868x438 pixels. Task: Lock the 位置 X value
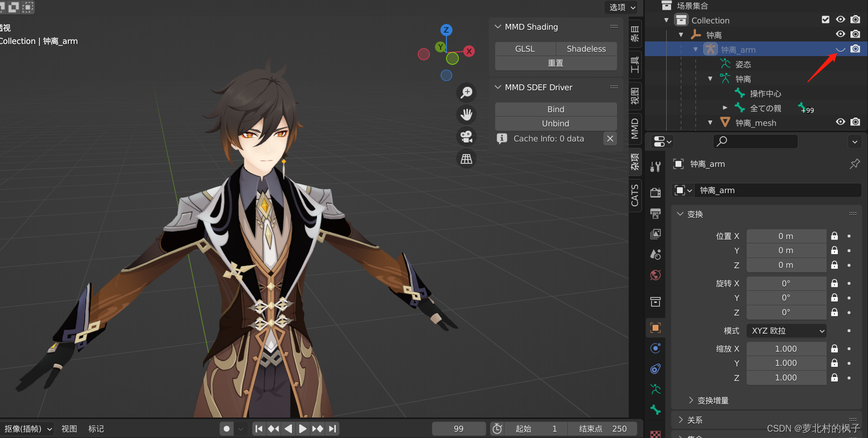[x=834, y=236]
